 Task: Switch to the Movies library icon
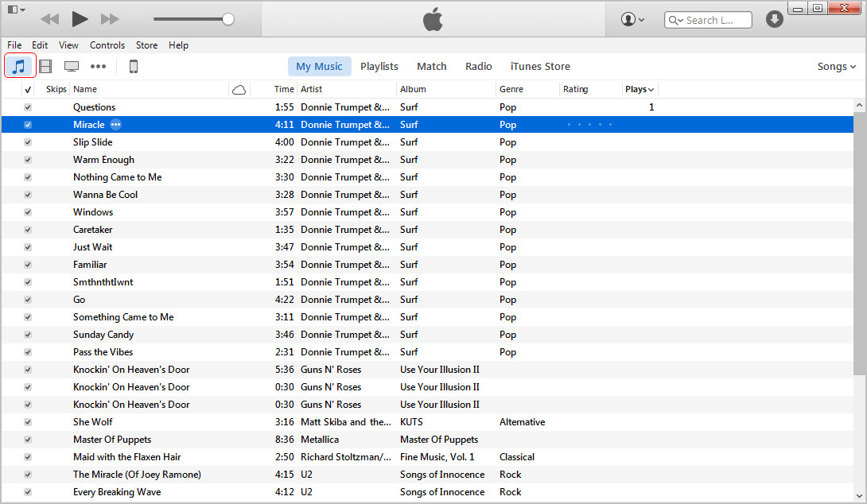tap(45, 66)
